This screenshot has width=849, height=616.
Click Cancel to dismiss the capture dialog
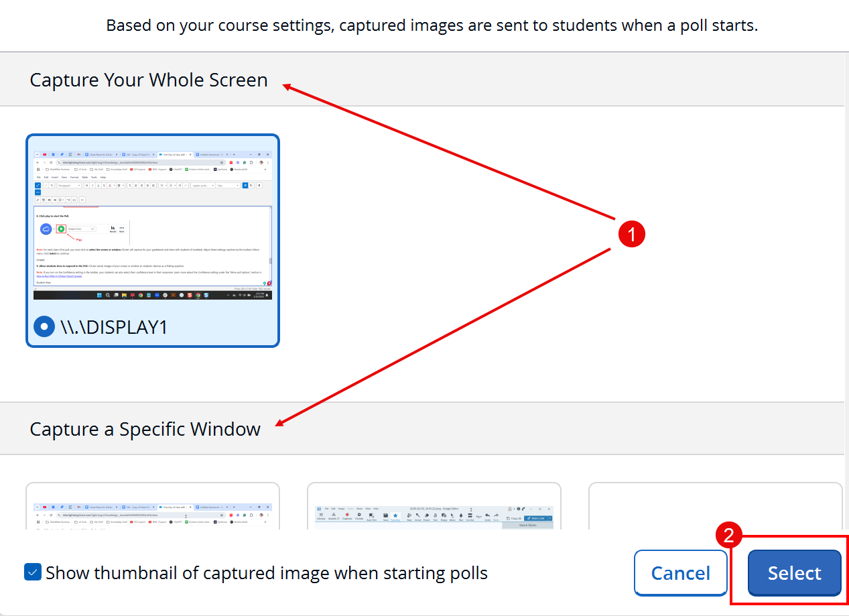pos(680,573)
